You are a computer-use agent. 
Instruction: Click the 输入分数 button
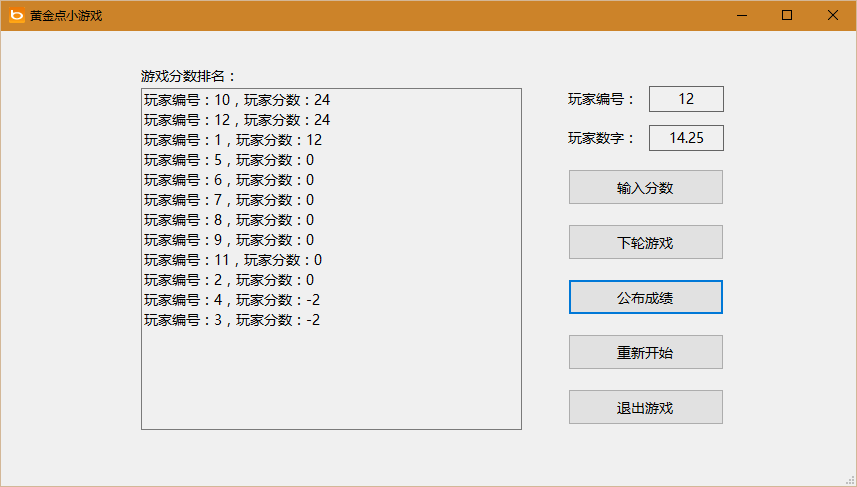(x=645, y=187)
